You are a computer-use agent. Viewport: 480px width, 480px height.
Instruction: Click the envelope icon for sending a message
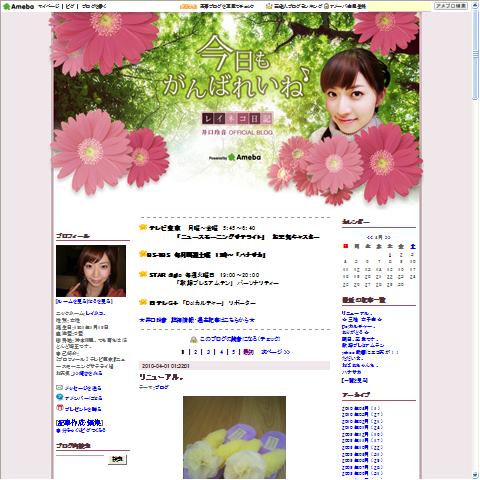coord(60,388)
